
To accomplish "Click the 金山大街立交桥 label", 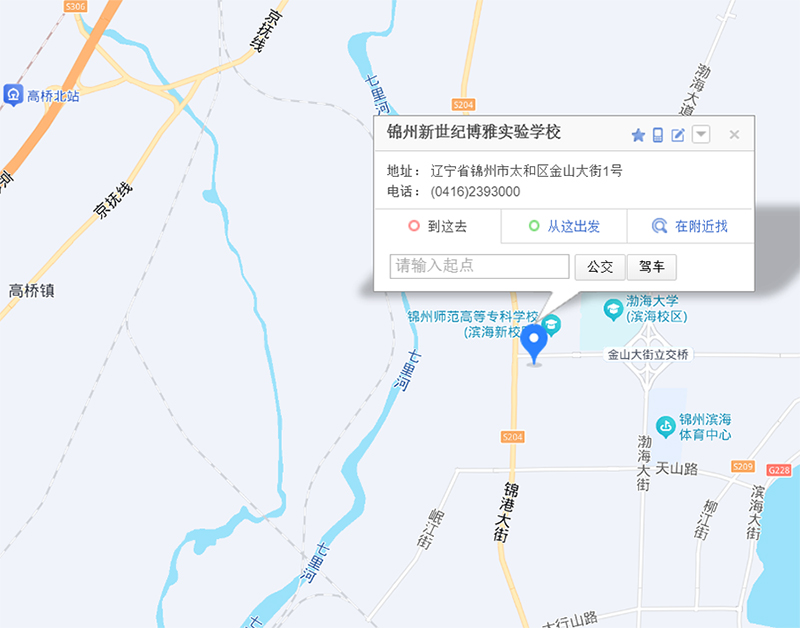I will pyautogui.click(x=648, y=355).
